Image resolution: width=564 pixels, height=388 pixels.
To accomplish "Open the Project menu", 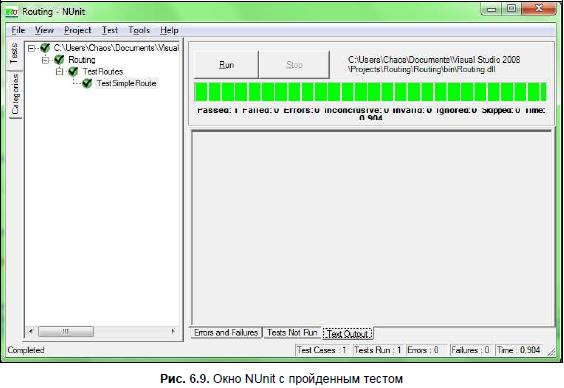I will point(78,30).
